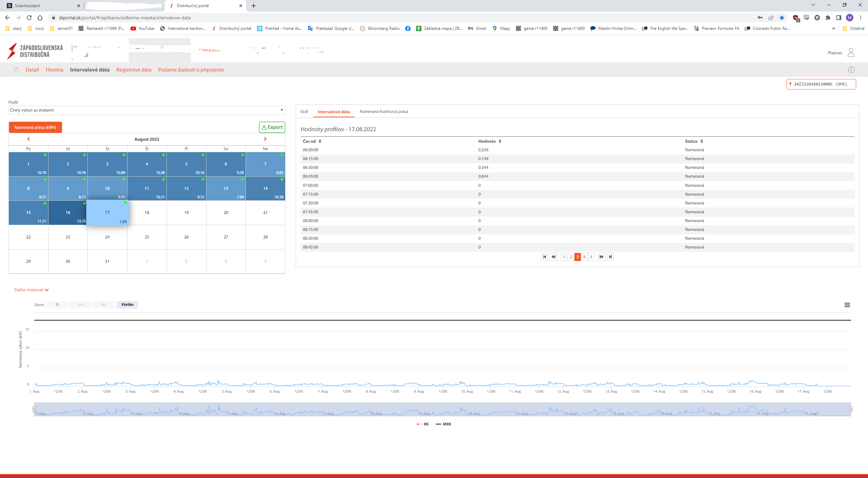Open Chrome three-dot menu
The image size is (868, 478).
point(861,18)
